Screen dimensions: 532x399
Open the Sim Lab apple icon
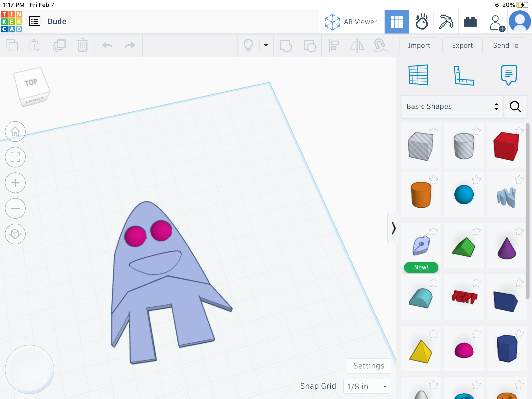(421, 22)
